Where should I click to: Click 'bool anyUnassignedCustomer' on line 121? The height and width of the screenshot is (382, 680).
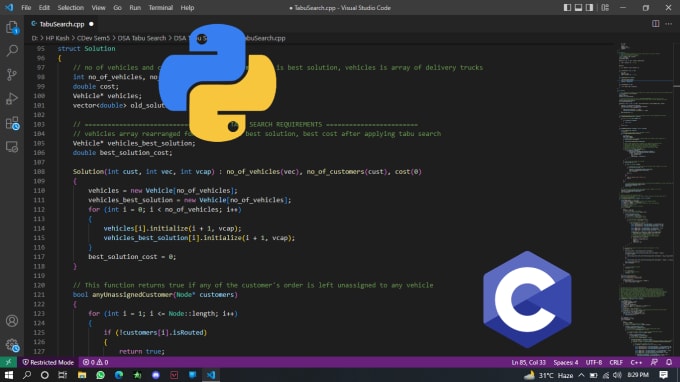[x=122, y=295]
